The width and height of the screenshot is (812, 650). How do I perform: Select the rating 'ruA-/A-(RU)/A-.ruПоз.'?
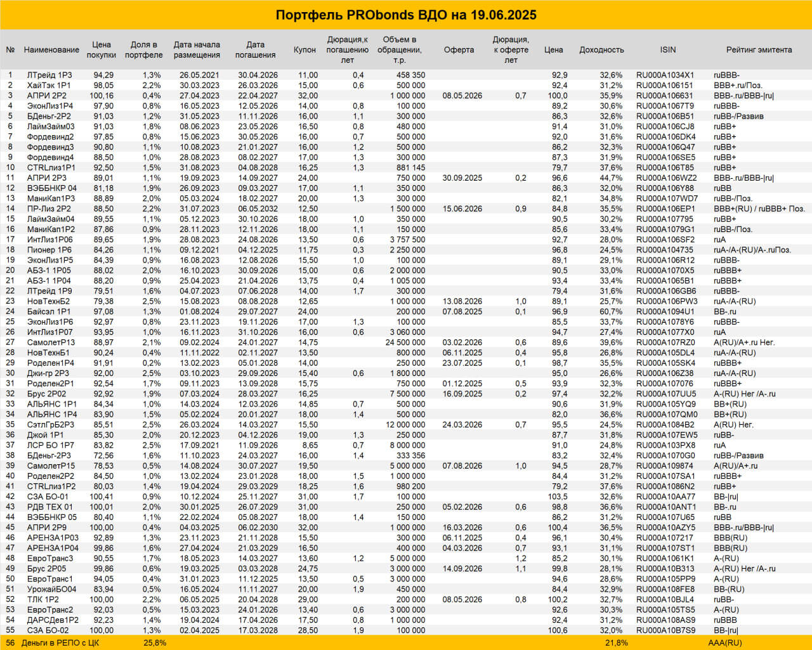pos(752,250)
